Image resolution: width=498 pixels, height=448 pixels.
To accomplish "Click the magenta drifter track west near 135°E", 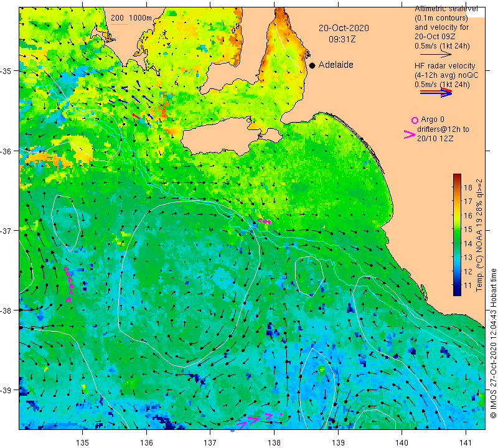I will (68, 284).
